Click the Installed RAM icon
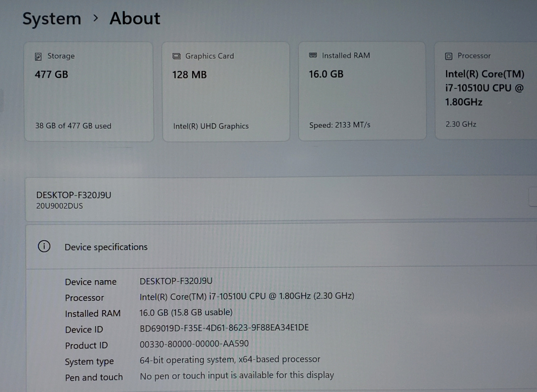The height and width of the screenshot is (392, 537). tap(313, 55)
